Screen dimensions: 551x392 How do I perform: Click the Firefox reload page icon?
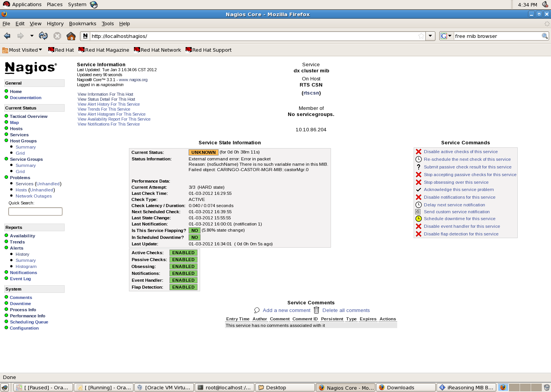(x=43, y=36)
